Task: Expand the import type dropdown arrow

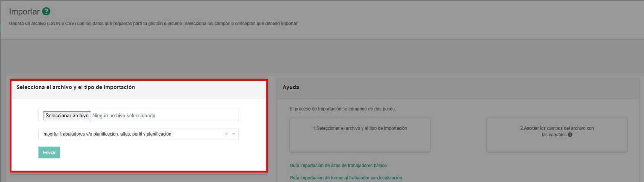Action: [234, 134]
